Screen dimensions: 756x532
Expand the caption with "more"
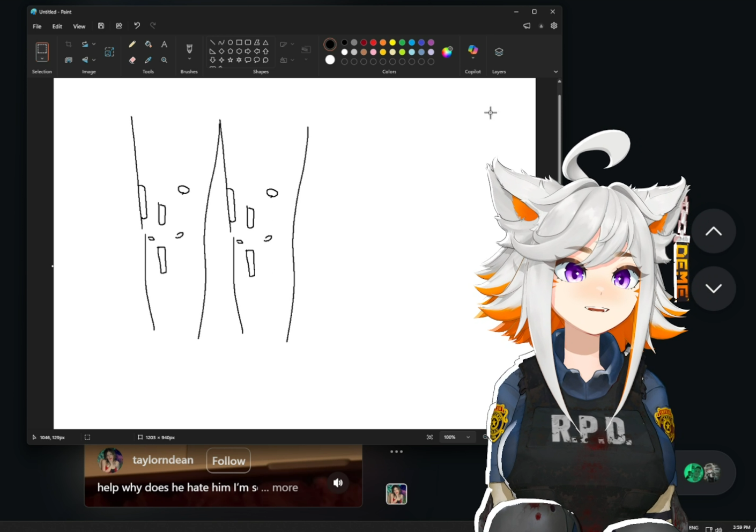coord(285,487)
